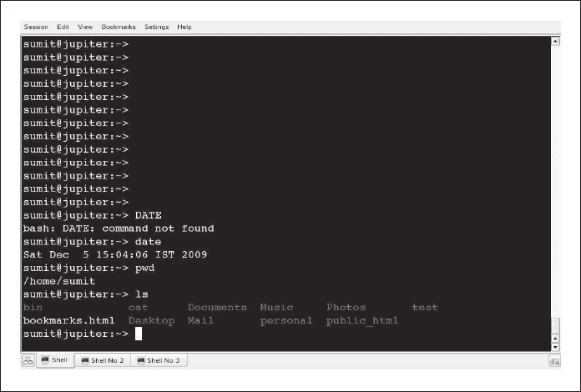Screen dimensions: 581x392
Task: Click the terminal icon on Shell No. 3 tab
Action: pos(141,360)
